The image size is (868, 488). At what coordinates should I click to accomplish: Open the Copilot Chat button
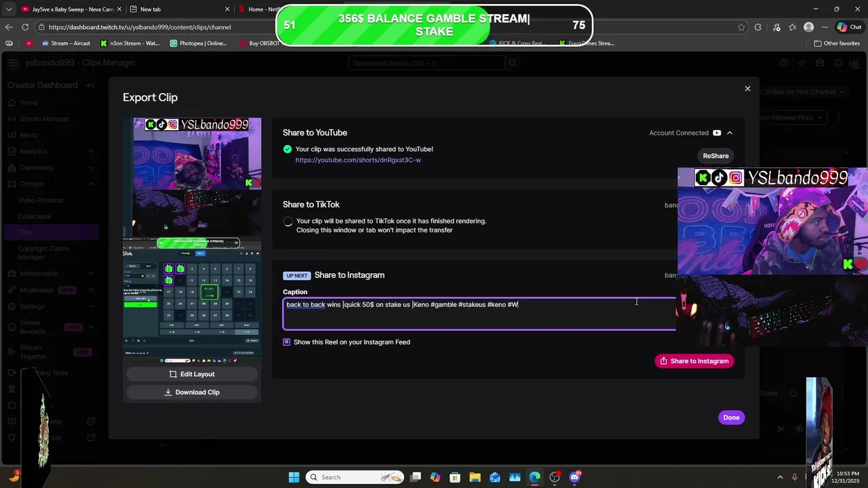point(850,27)
